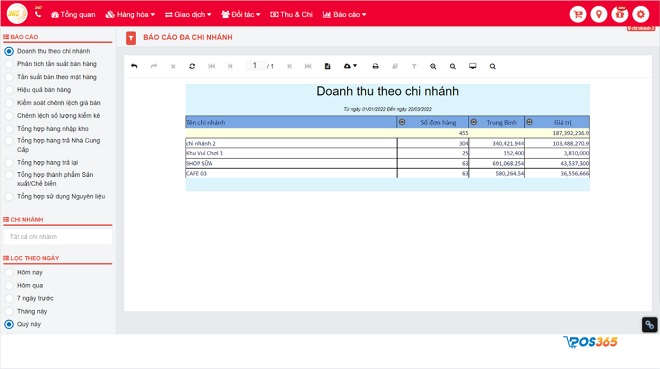Click the SHOP SỮA row name

200,163
